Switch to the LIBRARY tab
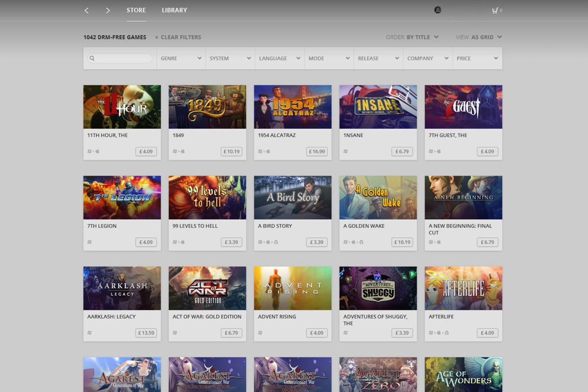 click(x=174, y=10)
